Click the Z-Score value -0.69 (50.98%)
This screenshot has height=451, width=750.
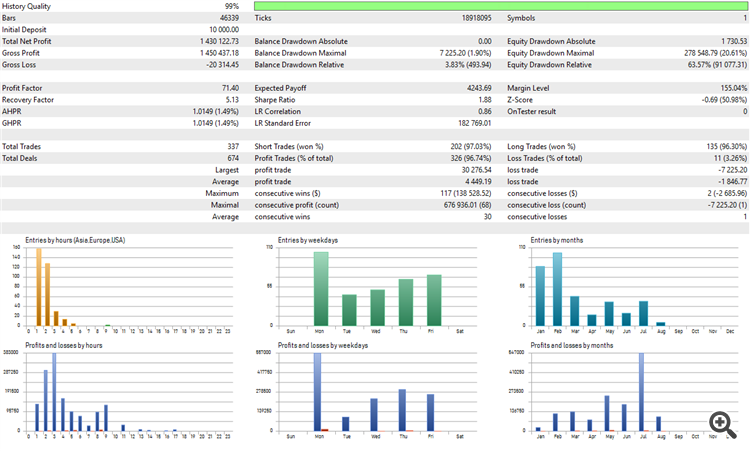pos(724,100)
